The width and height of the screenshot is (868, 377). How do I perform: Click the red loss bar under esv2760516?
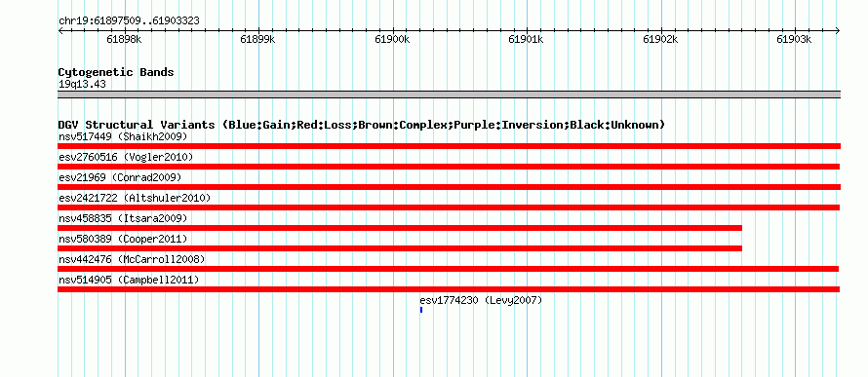point(449,167)
